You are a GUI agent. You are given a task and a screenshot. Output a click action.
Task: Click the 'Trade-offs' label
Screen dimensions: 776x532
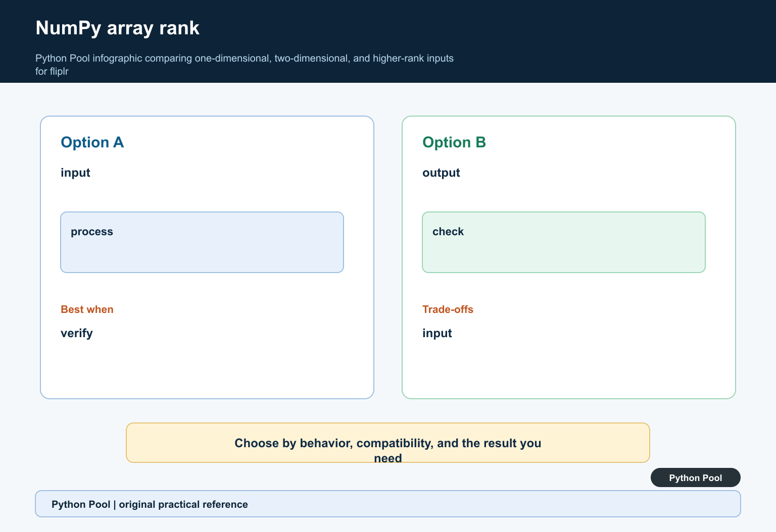(448, 309)
